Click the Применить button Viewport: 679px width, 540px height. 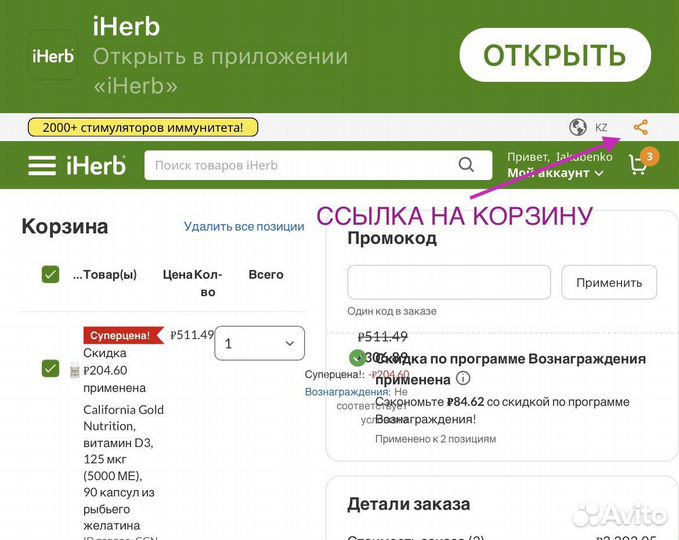click(x=609, y=282)
